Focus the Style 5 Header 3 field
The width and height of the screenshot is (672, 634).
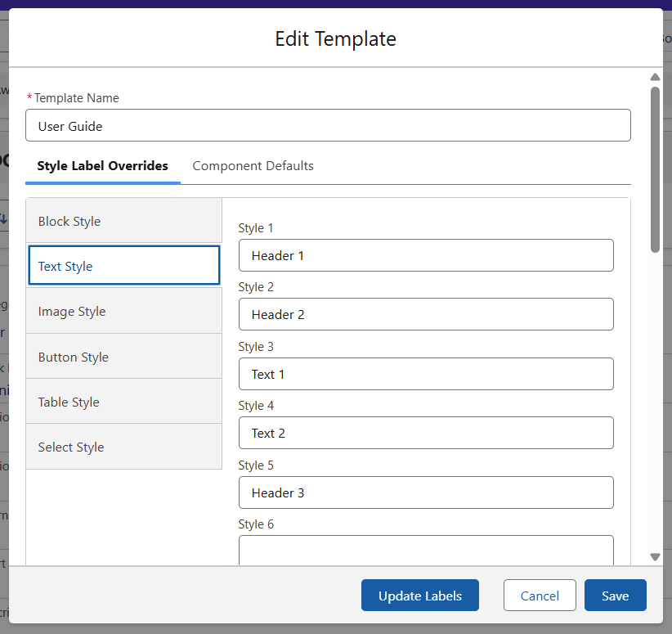pyautogui.click(x=426, y=492)
